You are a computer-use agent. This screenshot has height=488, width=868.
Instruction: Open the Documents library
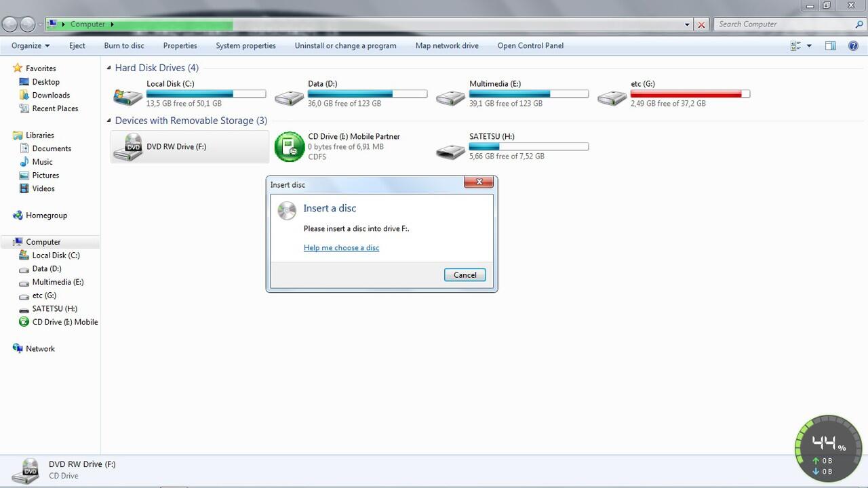tap(52, 148)
